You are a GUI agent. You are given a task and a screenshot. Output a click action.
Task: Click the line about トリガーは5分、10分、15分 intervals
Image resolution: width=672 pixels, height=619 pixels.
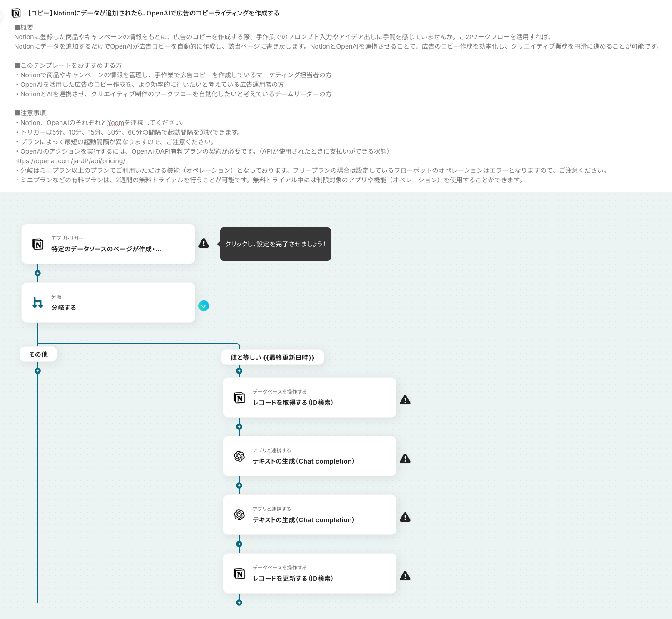129,132
